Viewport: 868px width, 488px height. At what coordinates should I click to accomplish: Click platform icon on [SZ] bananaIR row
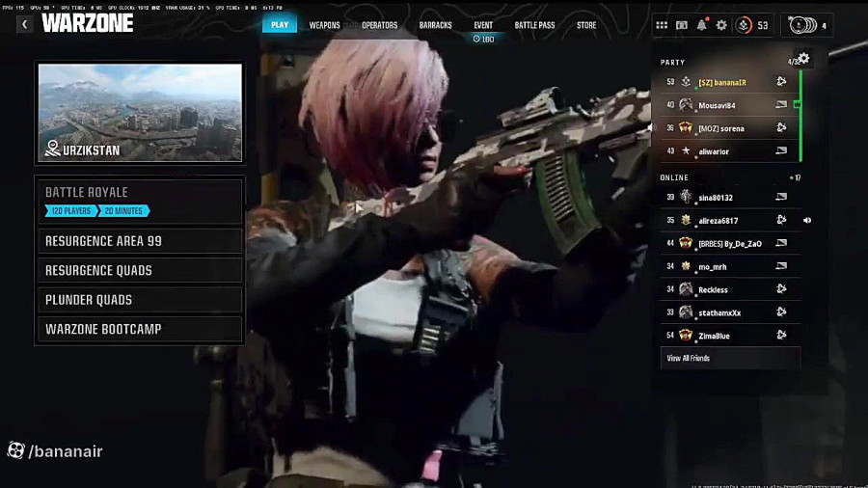click(x=781, y=81)
